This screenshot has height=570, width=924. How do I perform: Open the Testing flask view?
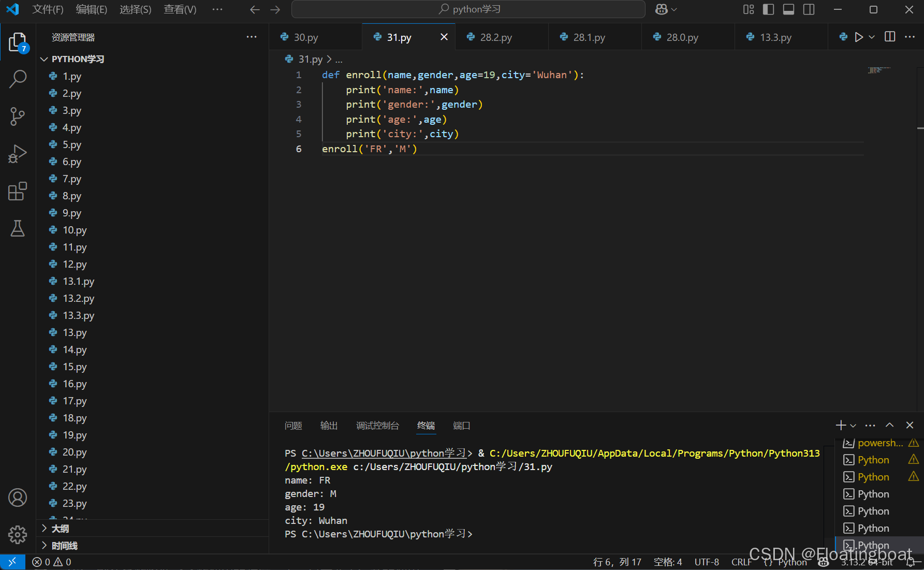18,228
